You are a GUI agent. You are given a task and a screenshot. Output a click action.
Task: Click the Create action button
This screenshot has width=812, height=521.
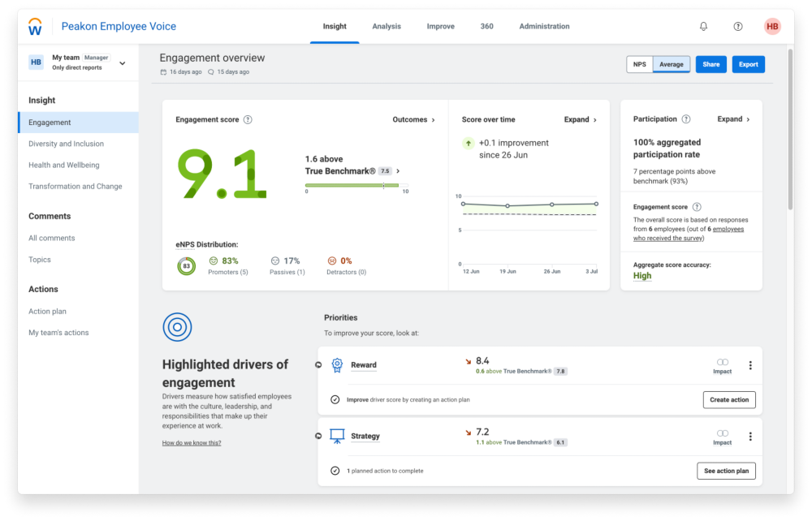click(x=728, y=400)
